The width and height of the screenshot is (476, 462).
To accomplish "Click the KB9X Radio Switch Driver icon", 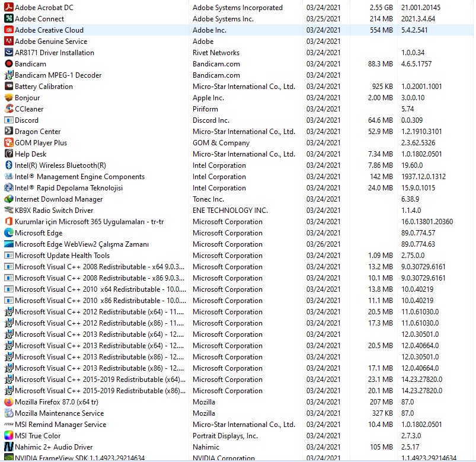I will coord(9,210).
